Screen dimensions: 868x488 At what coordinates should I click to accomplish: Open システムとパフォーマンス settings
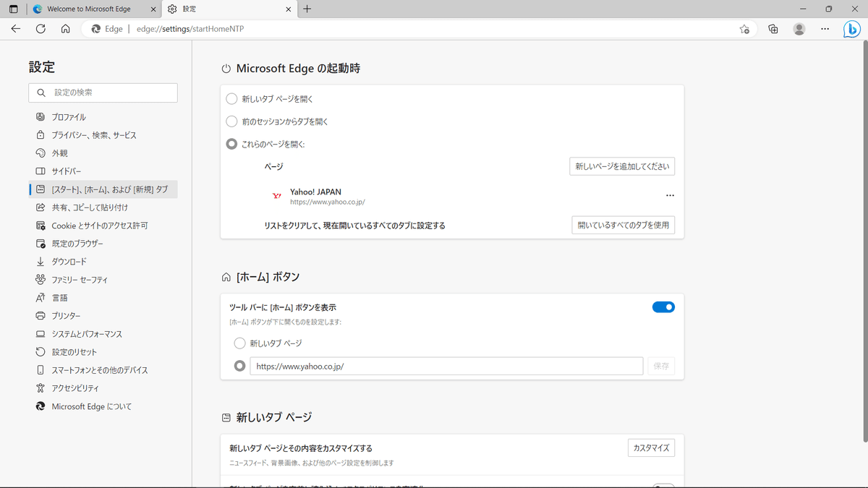103,334
